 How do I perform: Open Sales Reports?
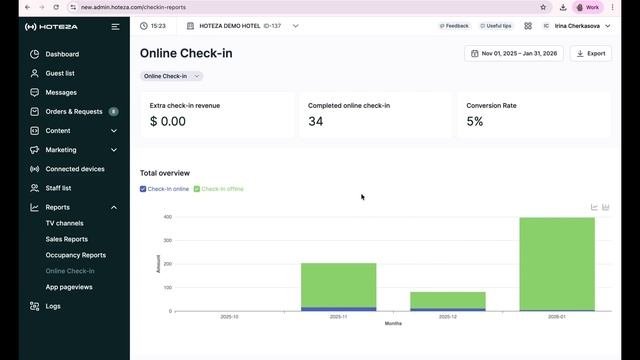67,239
